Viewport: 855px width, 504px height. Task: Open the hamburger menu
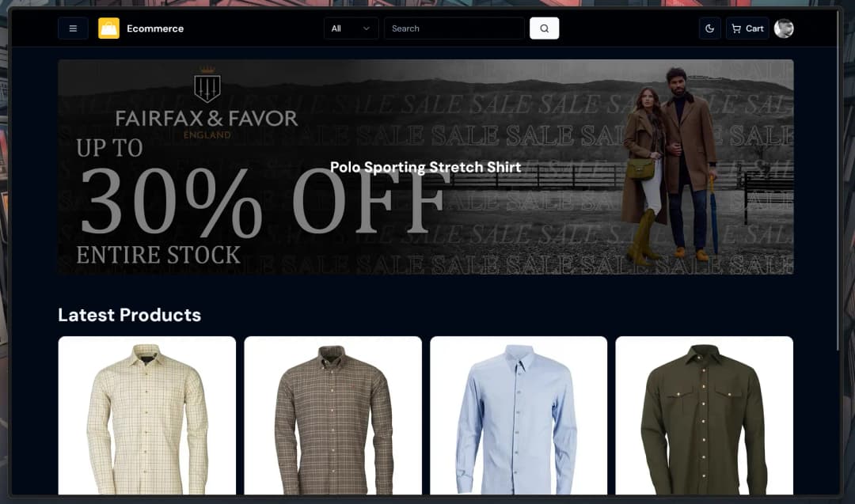point(73,28)
